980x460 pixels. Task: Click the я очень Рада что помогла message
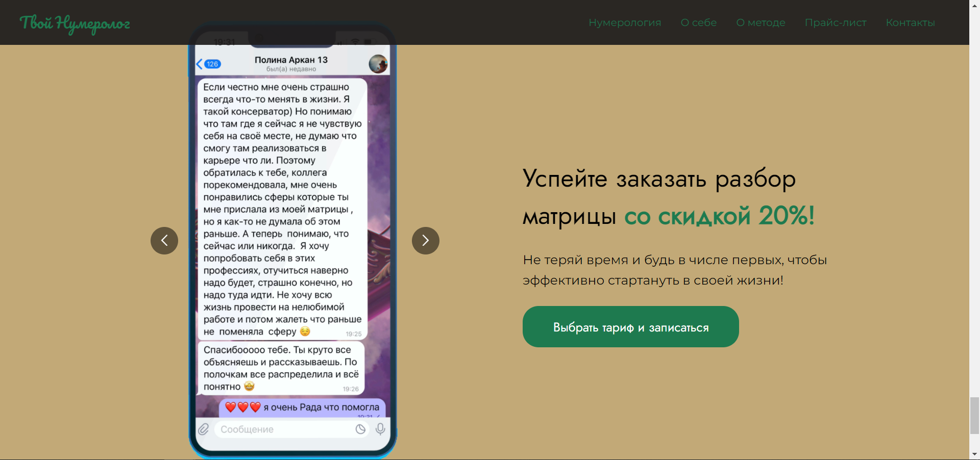303,407
